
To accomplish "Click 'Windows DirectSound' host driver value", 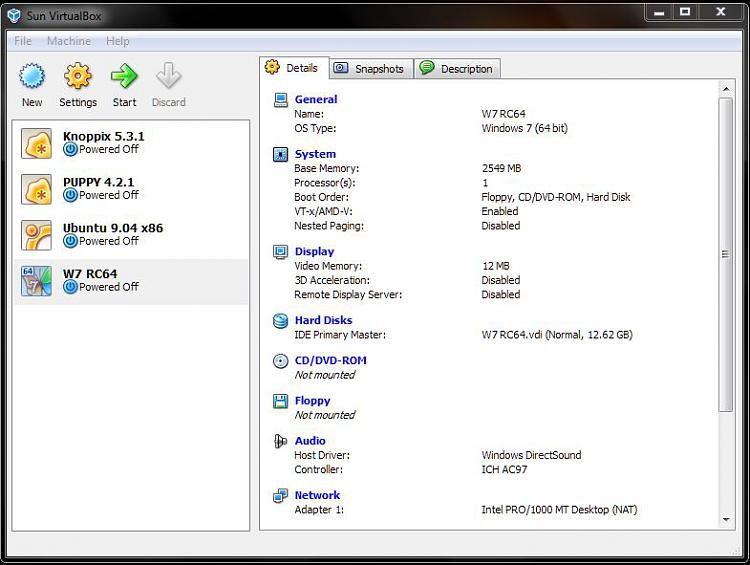I will coord(531,455).
